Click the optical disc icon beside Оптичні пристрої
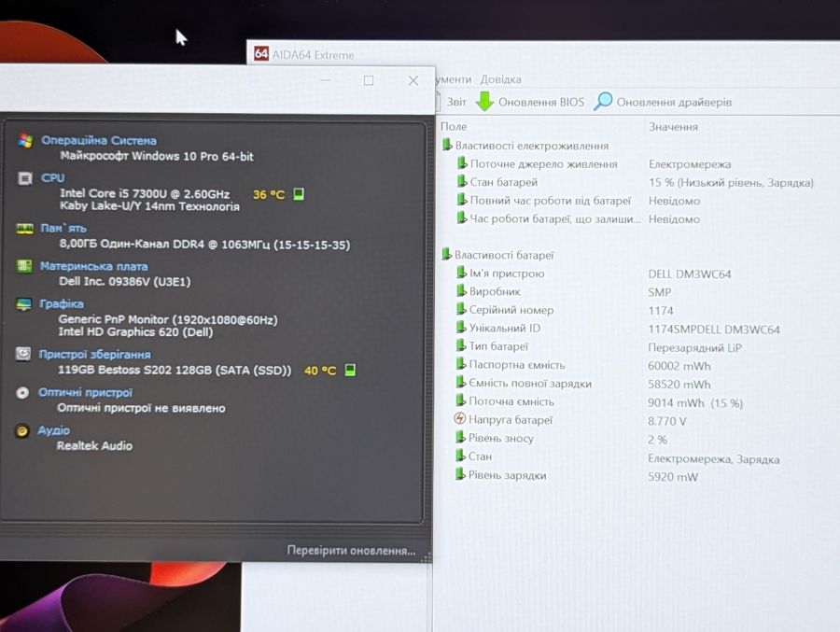 click(22, 392)
